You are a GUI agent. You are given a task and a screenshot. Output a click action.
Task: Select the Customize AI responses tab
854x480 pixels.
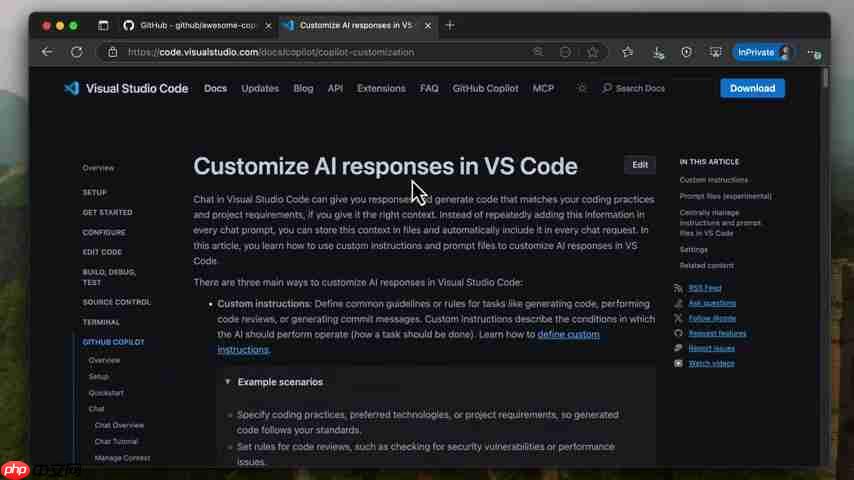[x=356, y=26]
